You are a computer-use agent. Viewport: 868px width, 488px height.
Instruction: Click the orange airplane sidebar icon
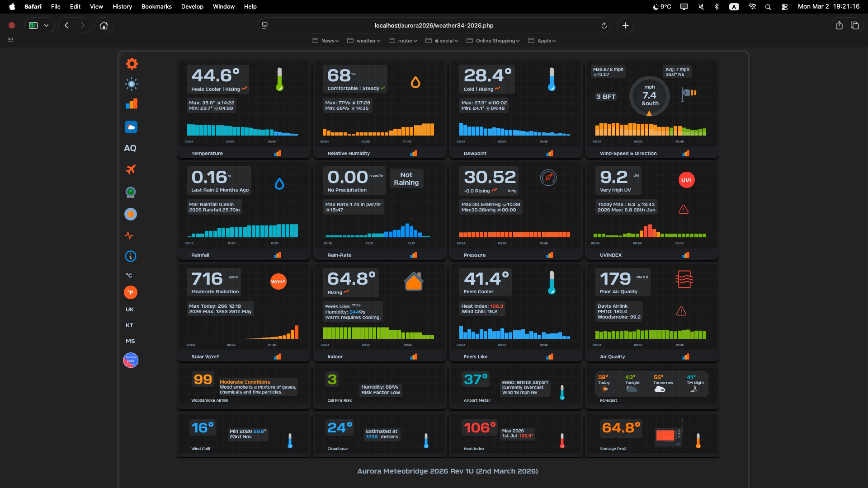click(131, 169)
